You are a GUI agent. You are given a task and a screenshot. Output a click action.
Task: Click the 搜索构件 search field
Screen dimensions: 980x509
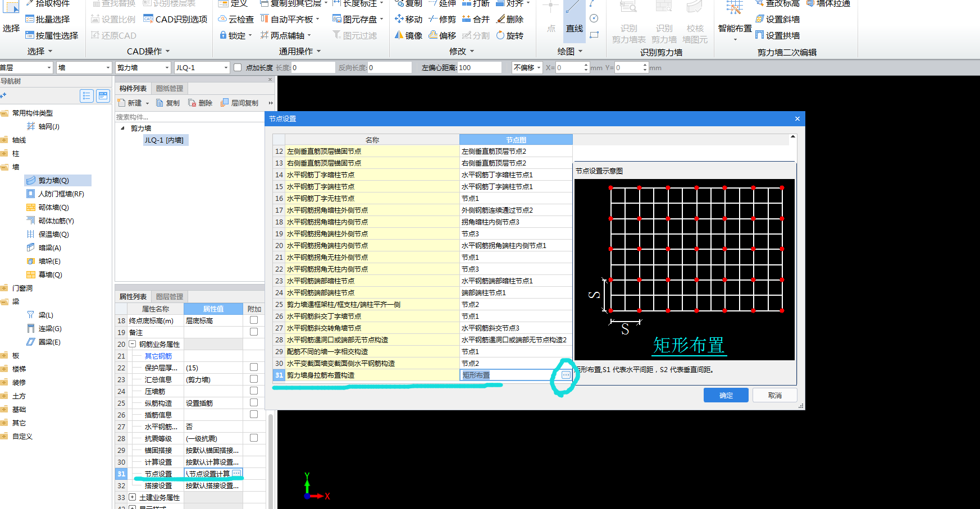(x=190, y=117)
